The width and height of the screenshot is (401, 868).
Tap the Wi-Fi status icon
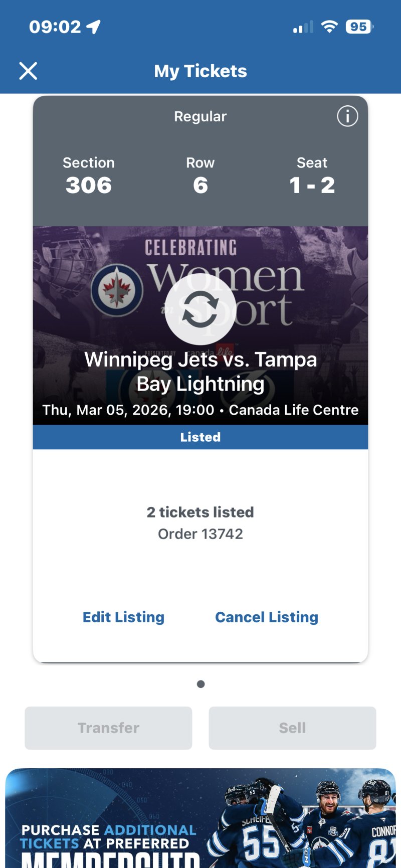tap(329, 27)
